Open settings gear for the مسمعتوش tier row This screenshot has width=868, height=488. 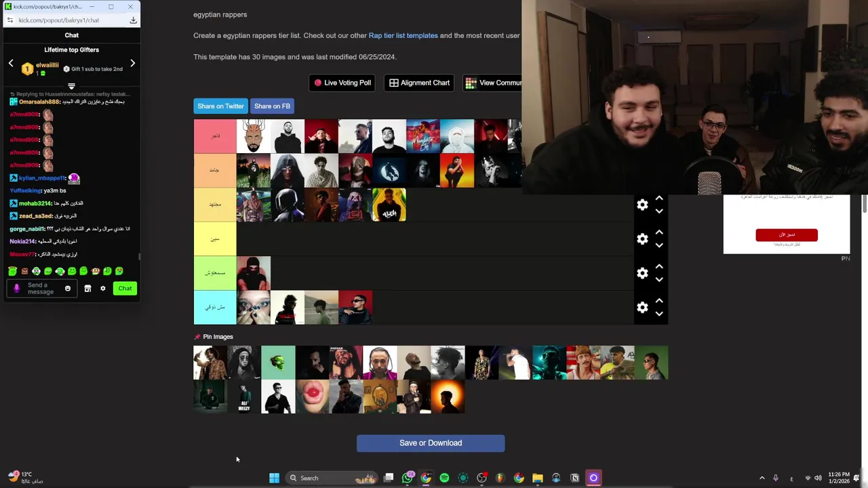coord(642,273)
